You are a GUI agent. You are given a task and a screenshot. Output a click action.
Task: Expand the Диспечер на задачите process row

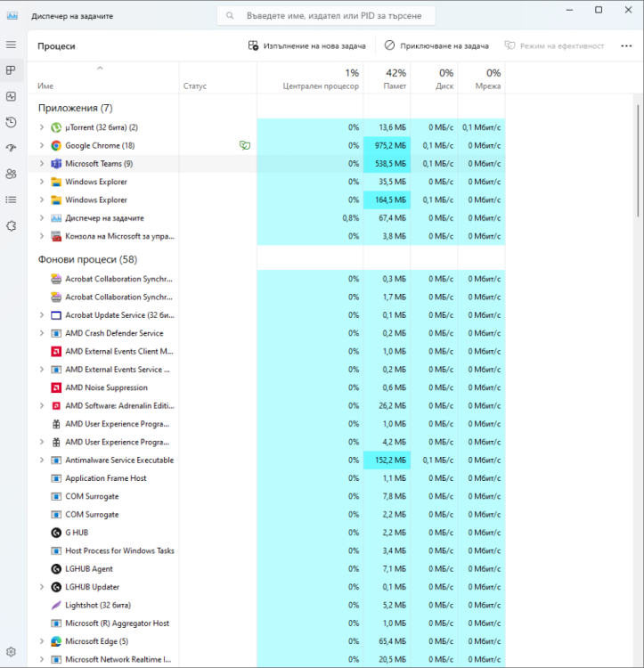[42, 218]
